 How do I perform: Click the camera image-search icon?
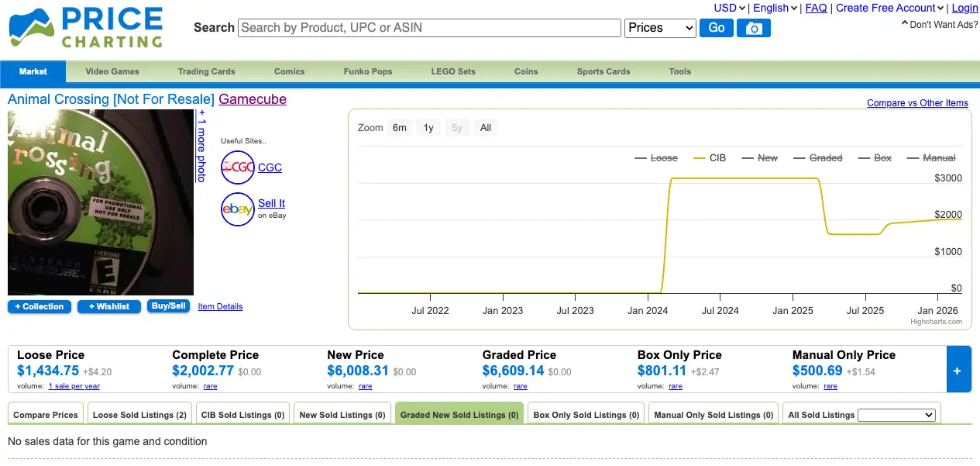752,27
